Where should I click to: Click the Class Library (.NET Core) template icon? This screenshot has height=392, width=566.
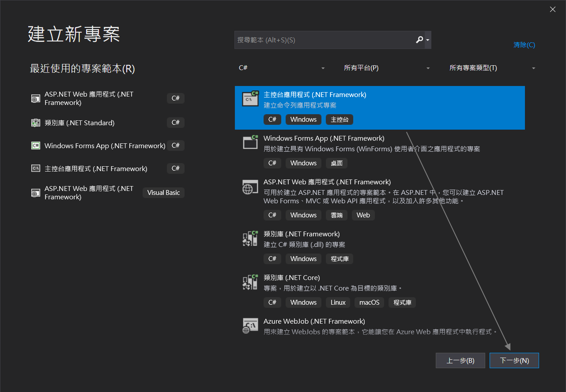[x=250, y=282]
